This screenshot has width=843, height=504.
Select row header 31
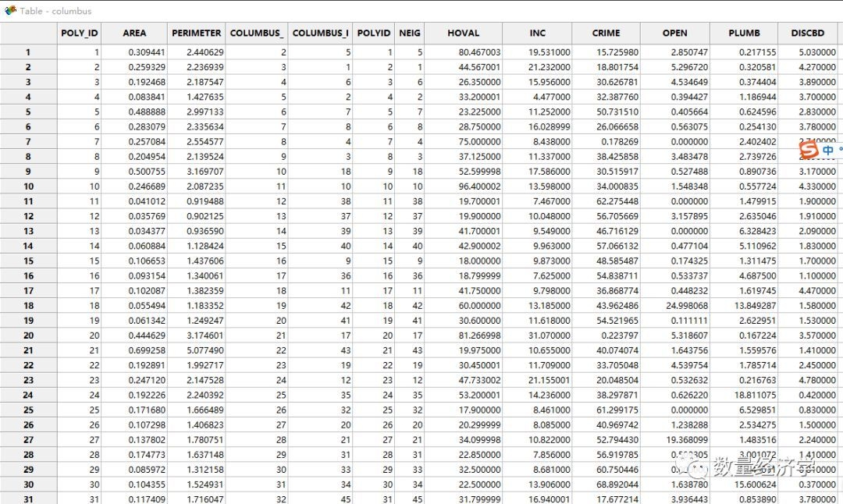click(29, 499)
